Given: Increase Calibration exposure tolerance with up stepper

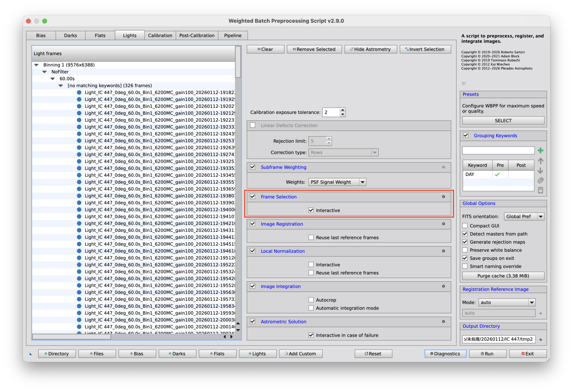Looking at the screenshot, I should pos(343,110).
